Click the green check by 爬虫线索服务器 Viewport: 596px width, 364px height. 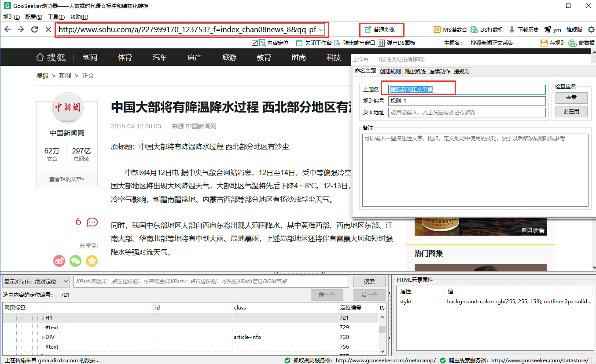point(443,360)
